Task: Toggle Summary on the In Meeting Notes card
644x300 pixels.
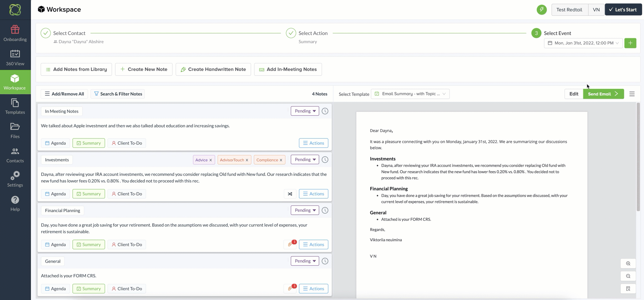Action: pyautogui.click(x=89, y=143)
